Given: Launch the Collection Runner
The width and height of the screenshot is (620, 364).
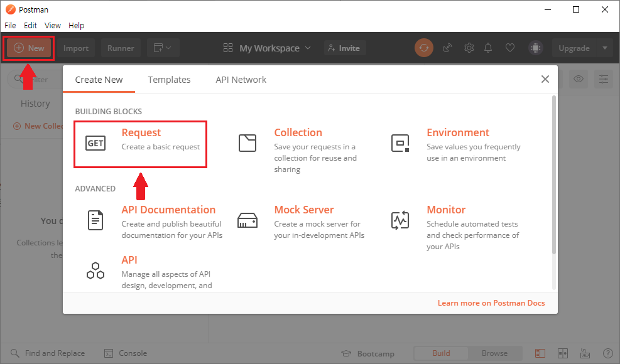Looking at the screenshot, I should (x=121, y=48).
